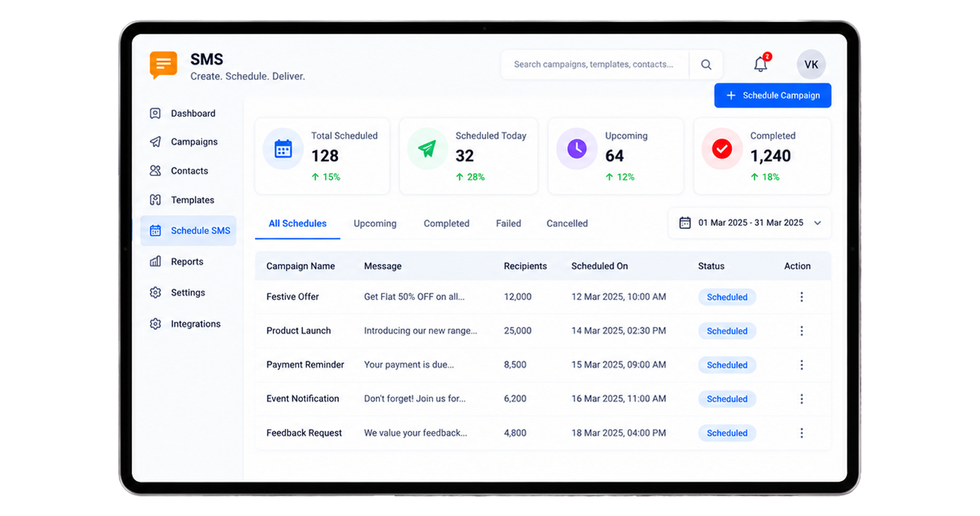Click the search campaigns input field

[595, 65]
